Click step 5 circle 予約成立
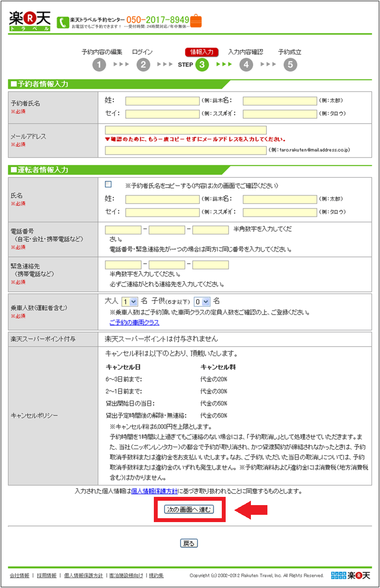Viewport: 380px width, 588px height. pos(290,64)
